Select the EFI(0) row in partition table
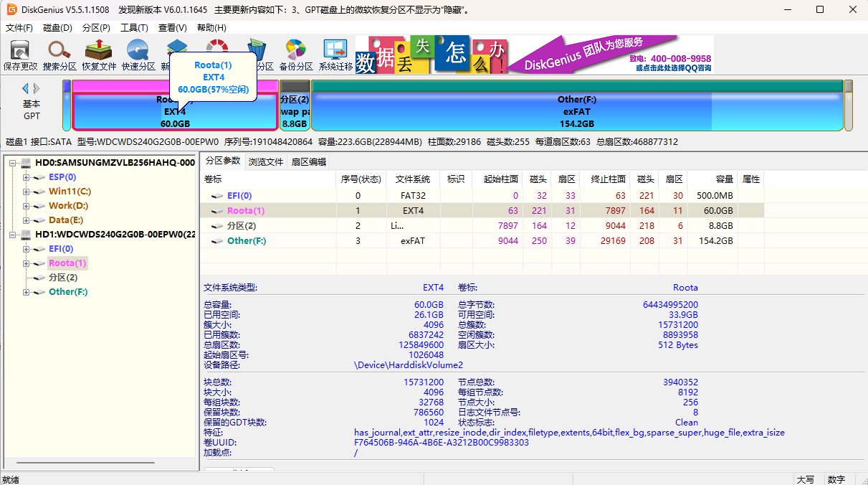 point(482,196)
